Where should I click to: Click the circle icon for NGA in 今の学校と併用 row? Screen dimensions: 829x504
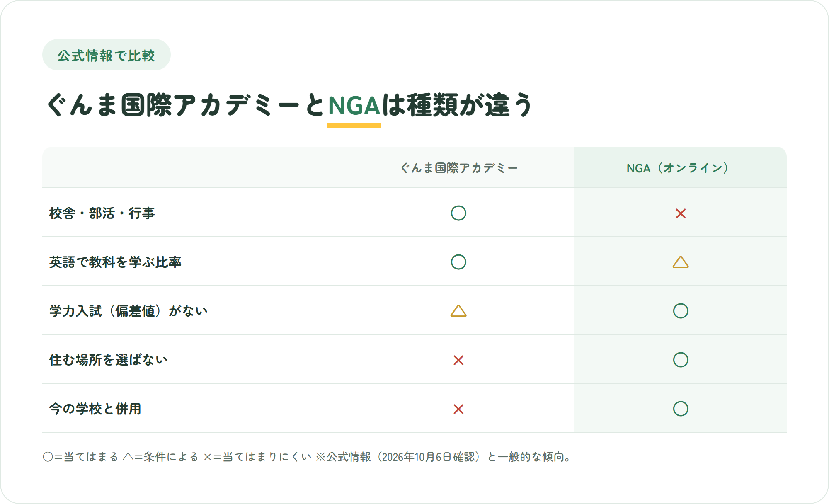pyautogui.click(x=681, y=409)
